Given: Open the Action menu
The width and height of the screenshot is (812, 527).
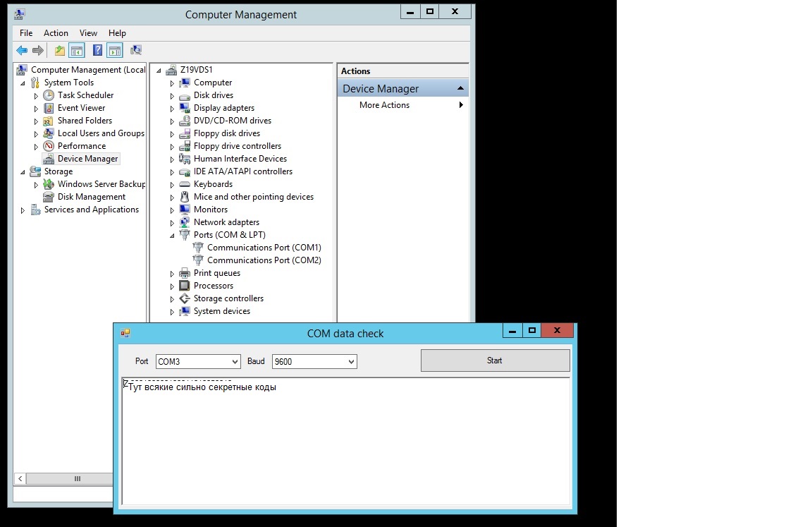Looking at the screenshot, I should (x=56, y=33).
